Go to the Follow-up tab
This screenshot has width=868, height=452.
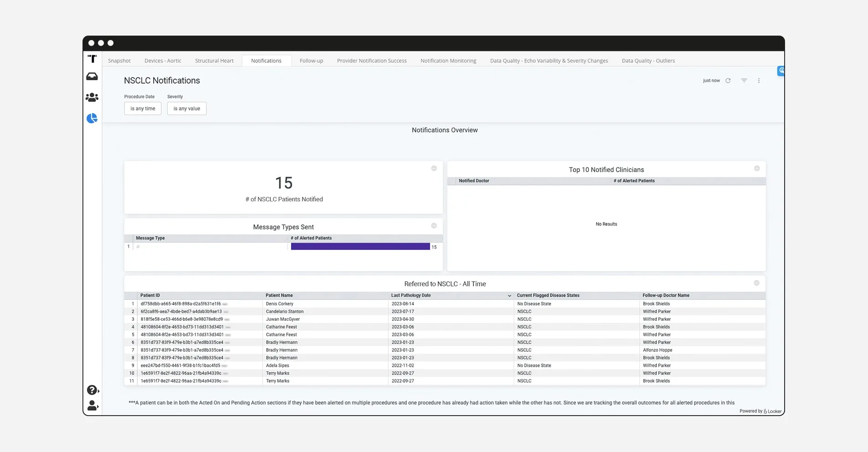[x=311, y=61]
